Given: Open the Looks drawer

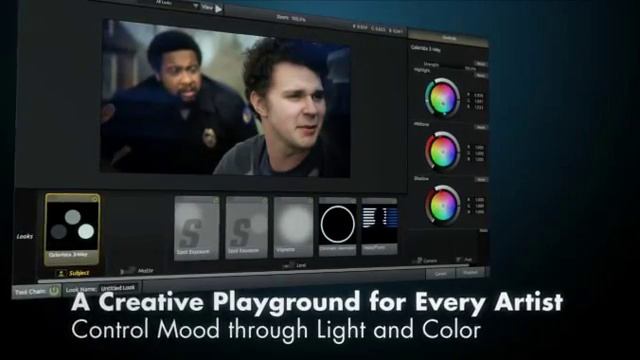Looking at the screenshot, I should click(24, 236).
